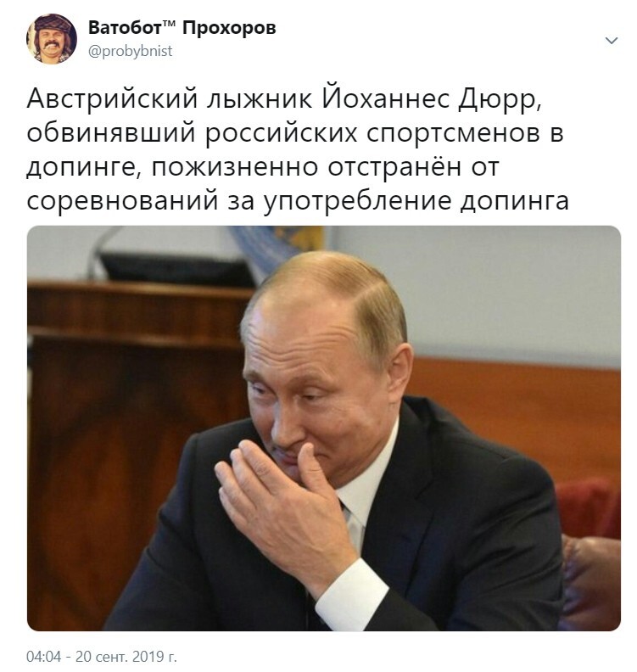Select the word Австрийский in tweet
This screenshot has width=637, height=672.
pos(112,100)
